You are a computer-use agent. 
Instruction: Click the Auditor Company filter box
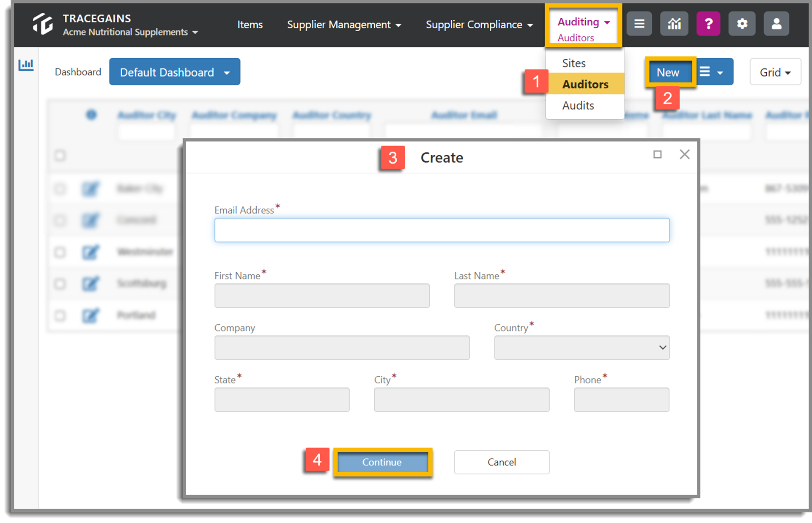click(234, 132)
